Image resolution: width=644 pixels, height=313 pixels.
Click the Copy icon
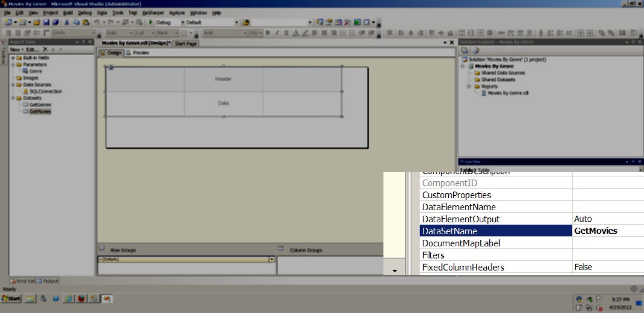coord(76,23)
